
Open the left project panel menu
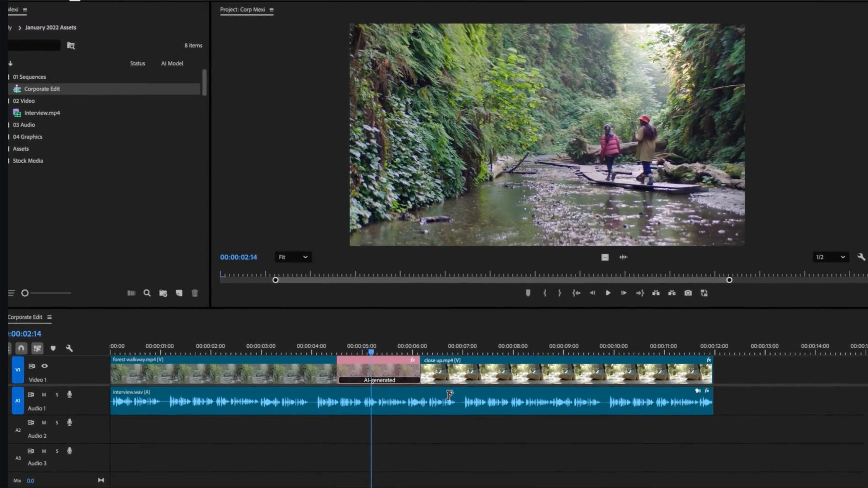(25, 10)
